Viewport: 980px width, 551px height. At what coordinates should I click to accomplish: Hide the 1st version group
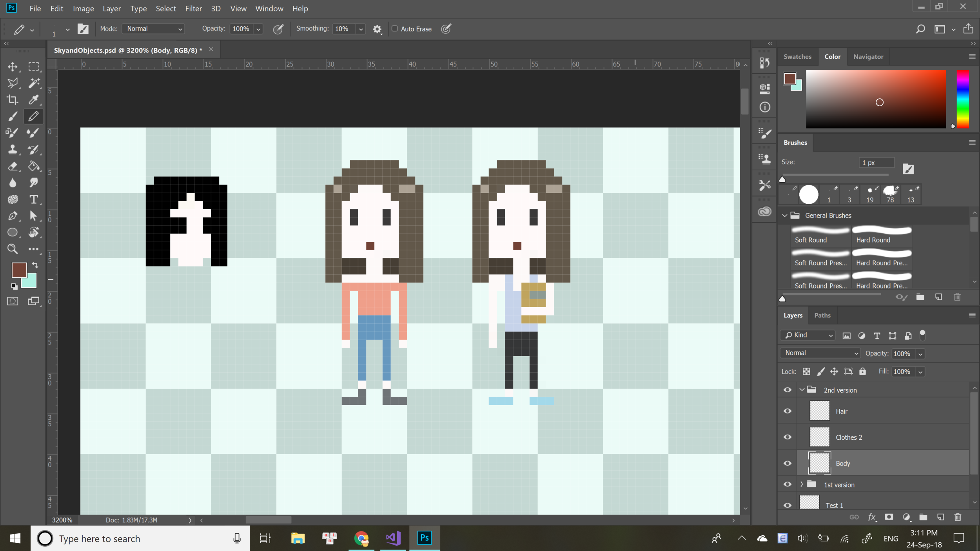click(788, 484)
